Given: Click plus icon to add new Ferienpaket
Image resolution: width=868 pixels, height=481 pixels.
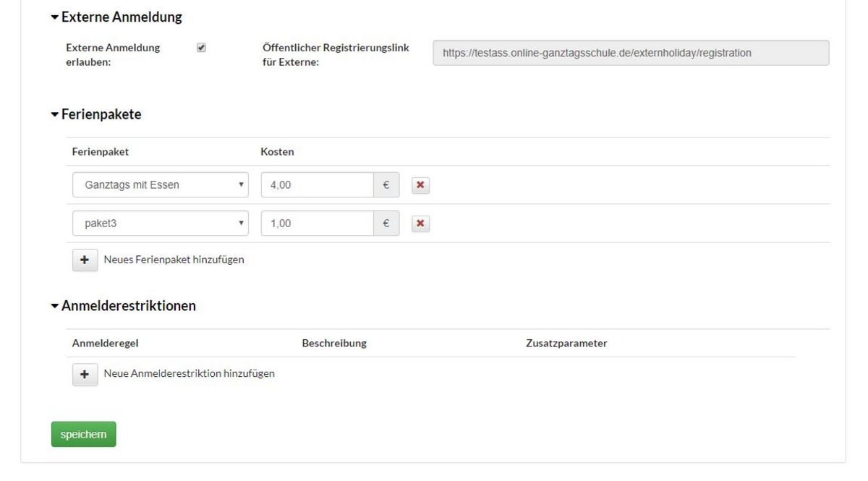Looking at the screenshot, I should (x=85, y=260).
